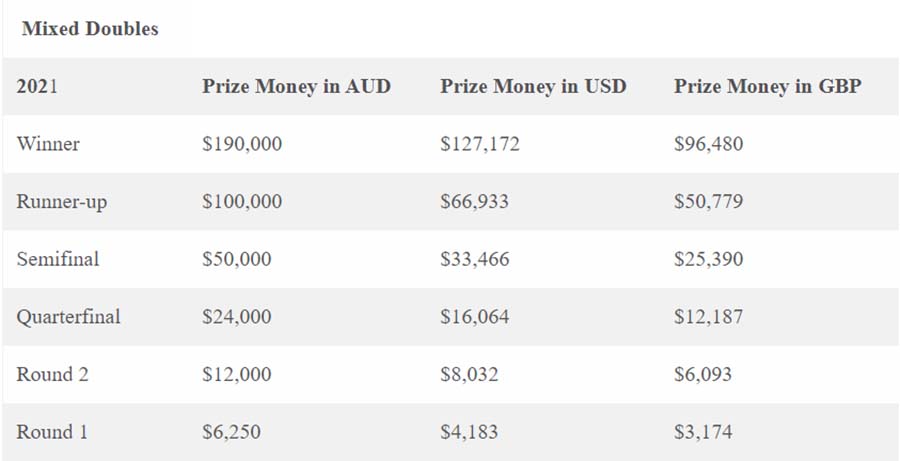Select the Round 2 row label
Screen dimensions: 900x461
(52, 374)
